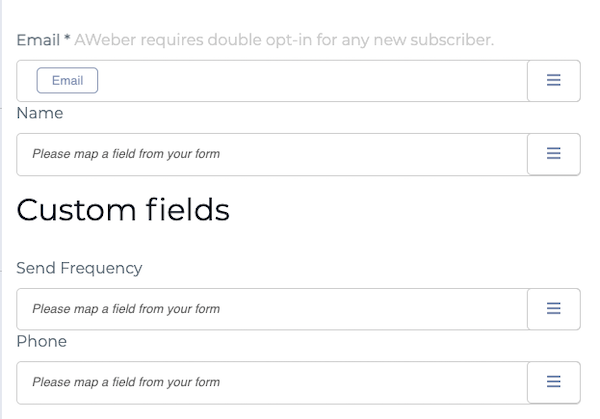Click the hamburger icon beside Phone
The image size is (600, 419).
click(553, 382)
